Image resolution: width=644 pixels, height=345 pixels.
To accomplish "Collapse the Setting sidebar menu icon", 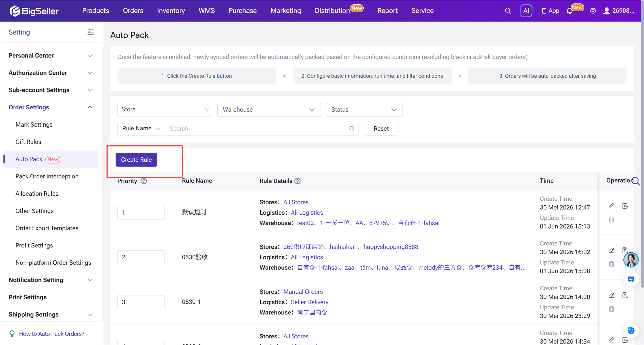I will pyautogui.click(x=91, y=32).
